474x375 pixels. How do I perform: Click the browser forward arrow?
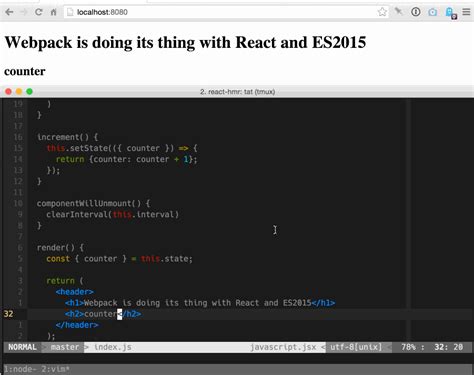[24, 12]
